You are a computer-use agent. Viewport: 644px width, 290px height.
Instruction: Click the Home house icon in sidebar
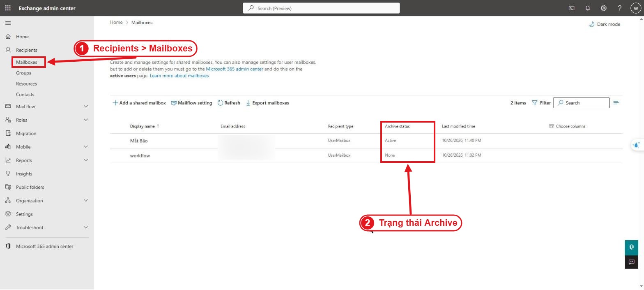point(8,37)
